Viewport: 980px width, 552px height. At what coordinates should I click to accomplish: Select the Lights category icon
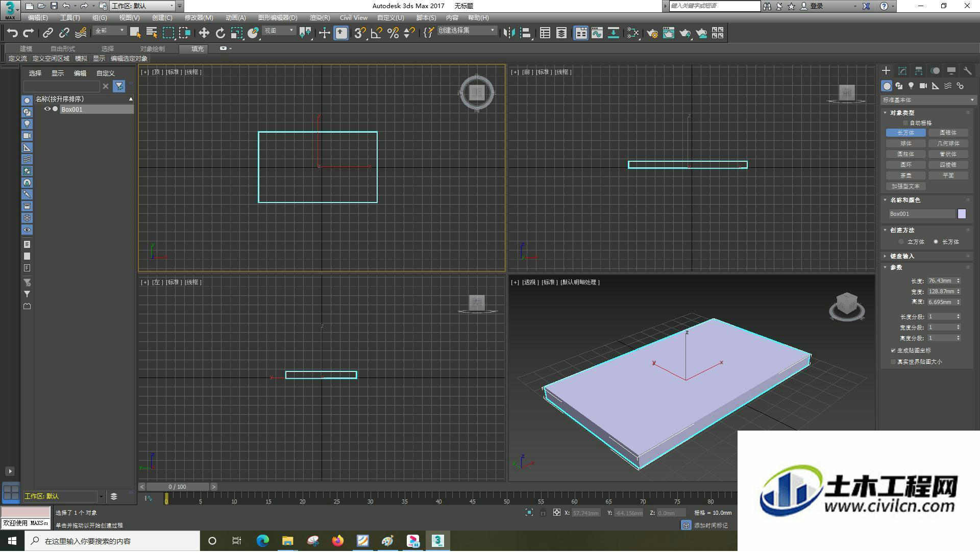(911, 86)
